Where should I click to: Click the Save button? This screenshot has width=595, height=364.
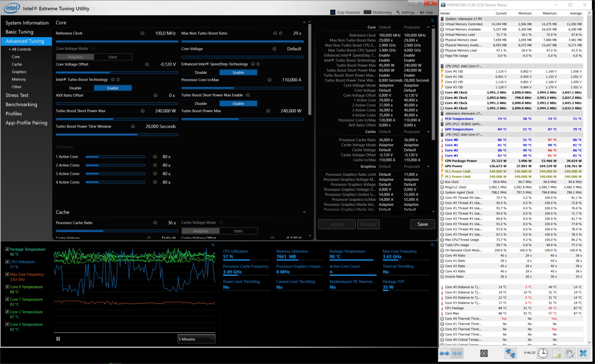[422, 224]
